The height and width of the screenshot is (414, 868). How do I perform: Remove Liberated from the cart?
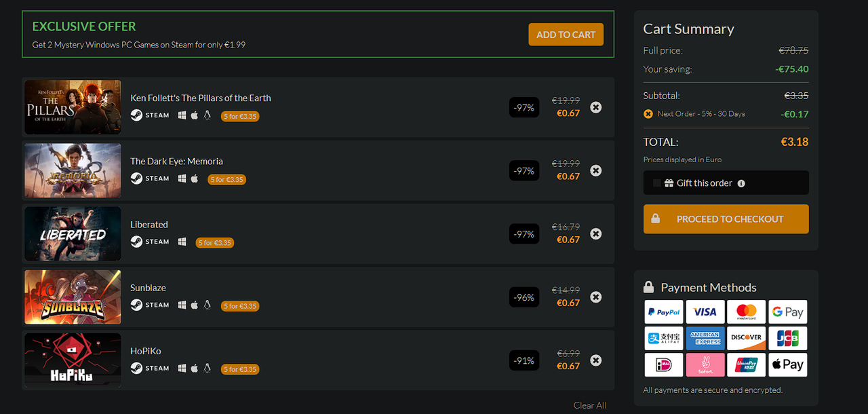(595, 233)
